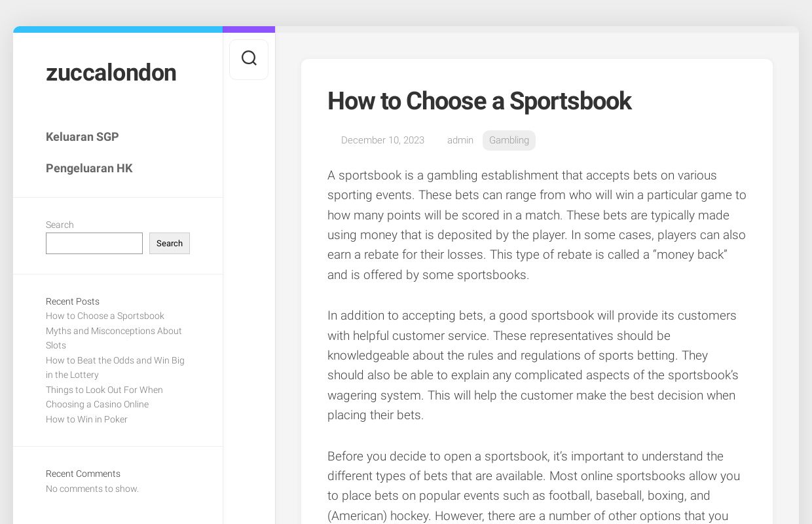The image size is (812, 524).
Task: Click the Recent Posts widget heading
Action: (73, 301)
